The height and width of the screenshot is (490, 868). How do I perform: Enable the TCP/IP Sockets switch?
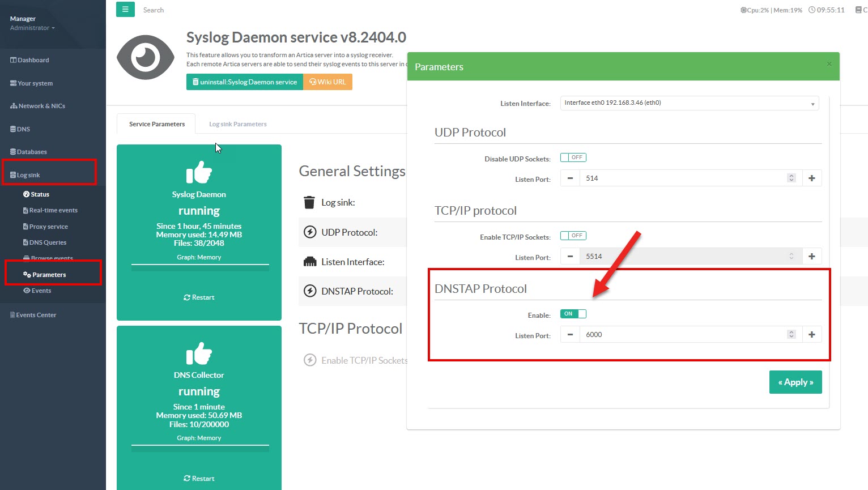(x=573, y=236)
